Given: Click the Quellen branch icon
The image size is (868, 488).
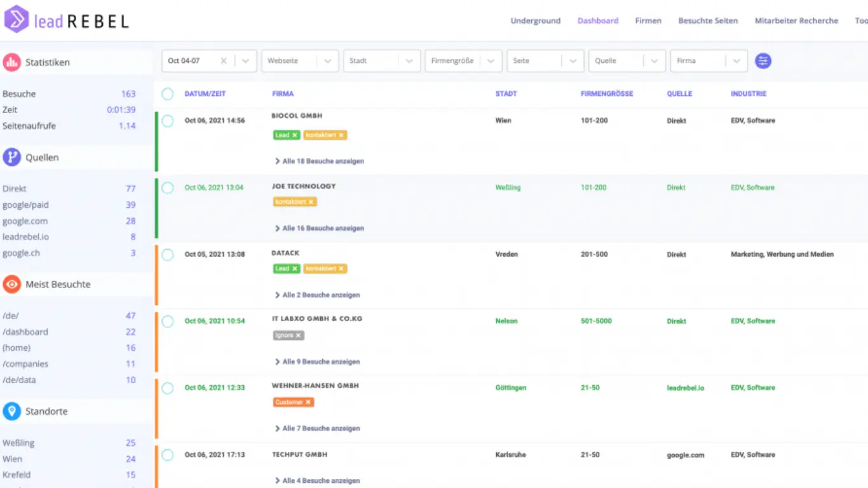Looking at the screenshot, I should [x=11, y=158].
